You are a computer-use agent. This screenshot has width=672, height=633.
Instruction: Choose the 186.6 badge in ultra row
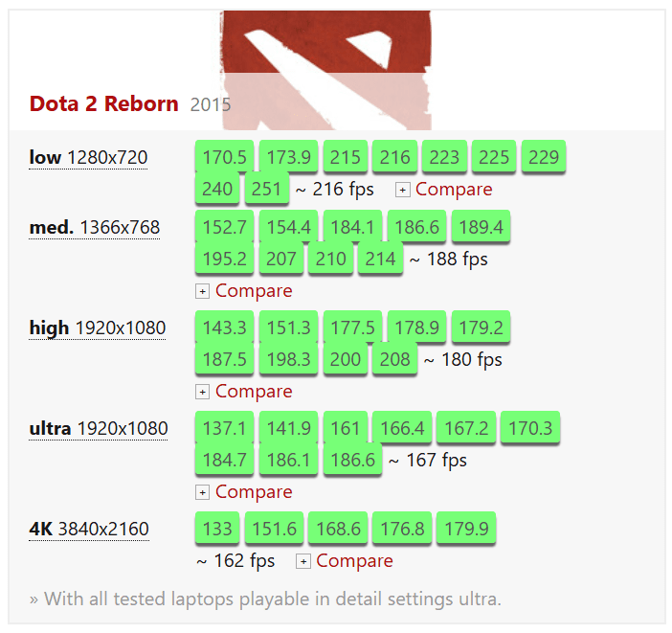tap(352, 460)
